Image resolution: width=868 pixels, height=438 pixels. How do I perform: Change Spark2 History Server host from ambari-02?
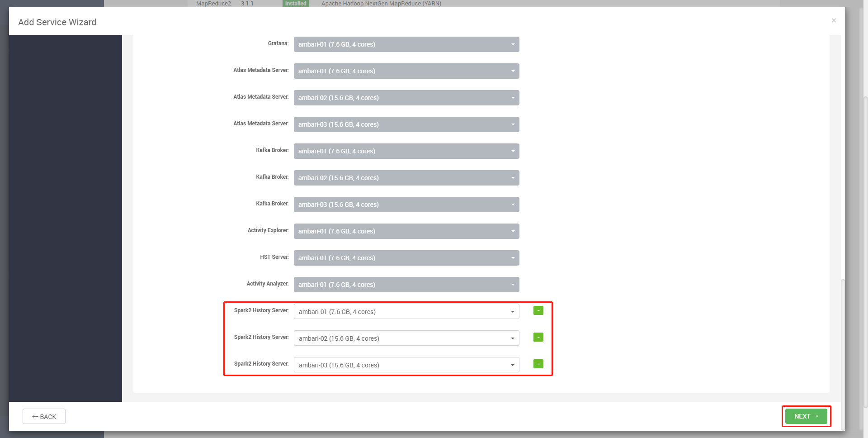[406, 338]
